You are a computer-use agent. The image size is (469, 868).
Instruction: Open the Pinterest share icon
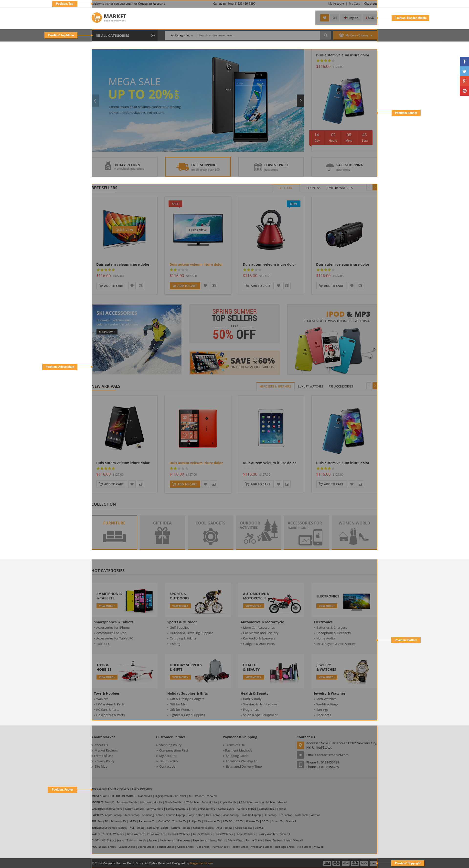464,91
